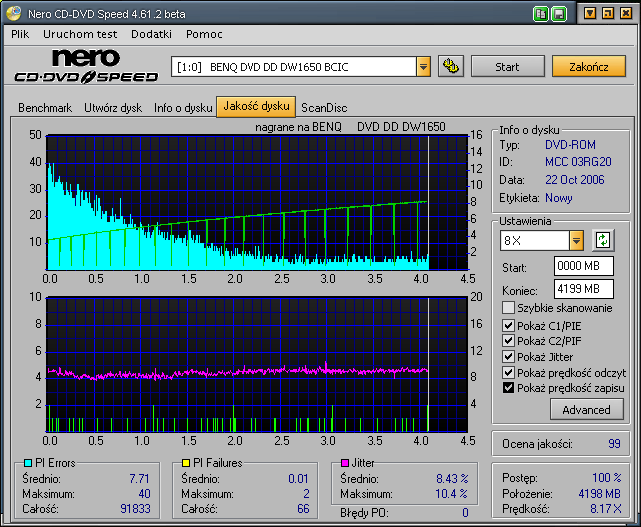Click the Położenie value 4198 MB
The height and width of the screenshot is (527, 641).
(x=599, y=494)
